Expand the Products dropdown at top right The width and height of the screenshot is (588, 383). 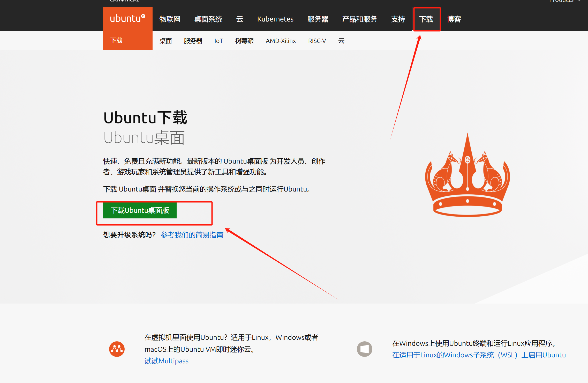(565, 1)
